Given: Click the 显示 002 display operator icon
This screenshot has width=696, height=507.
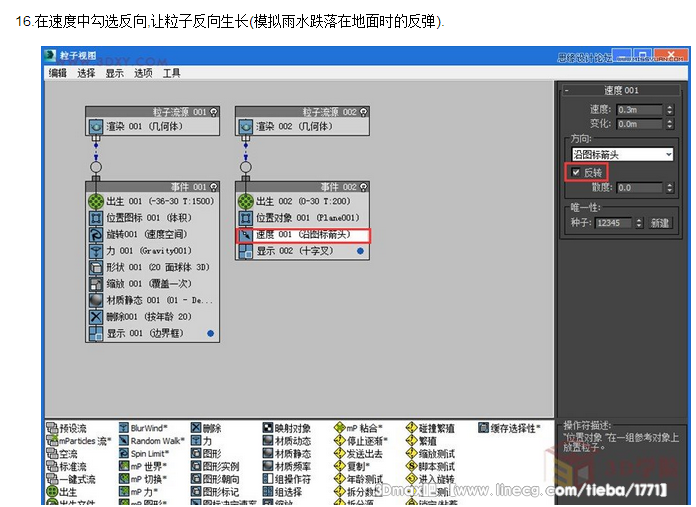Looking at the screenshot, I should tap(245, 251).
